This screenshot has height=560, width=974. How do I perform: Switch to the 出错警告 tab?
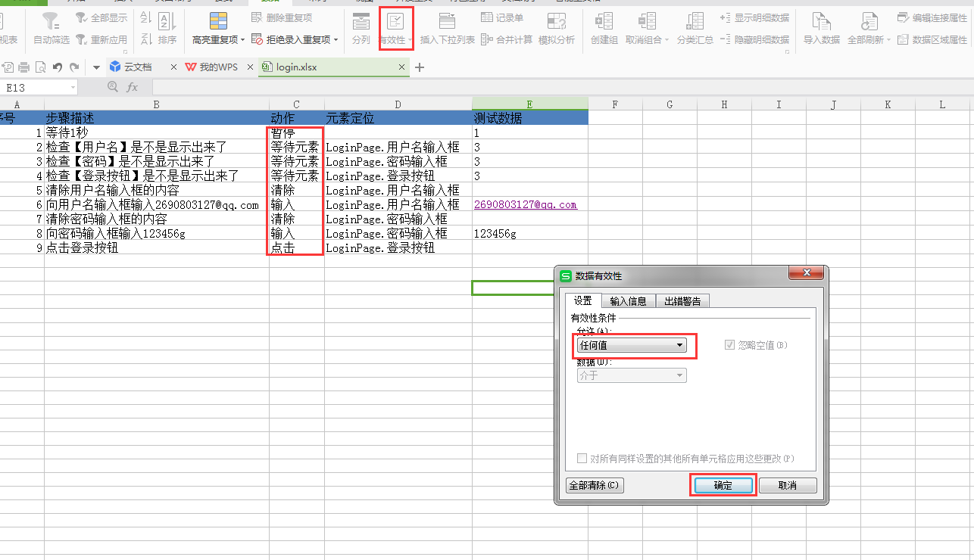[682, 301]
